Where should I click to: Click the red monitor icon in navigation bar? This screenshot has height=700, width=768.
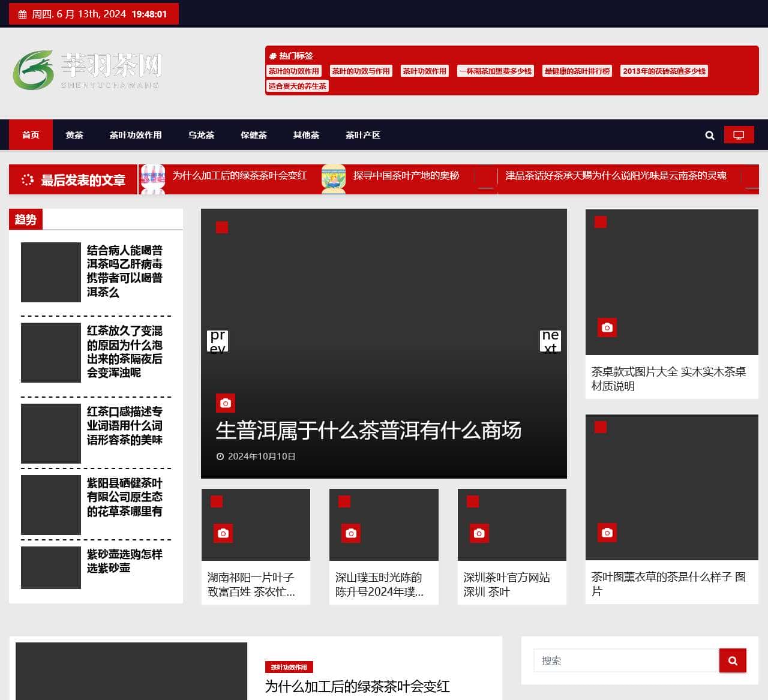coord(739,135)
